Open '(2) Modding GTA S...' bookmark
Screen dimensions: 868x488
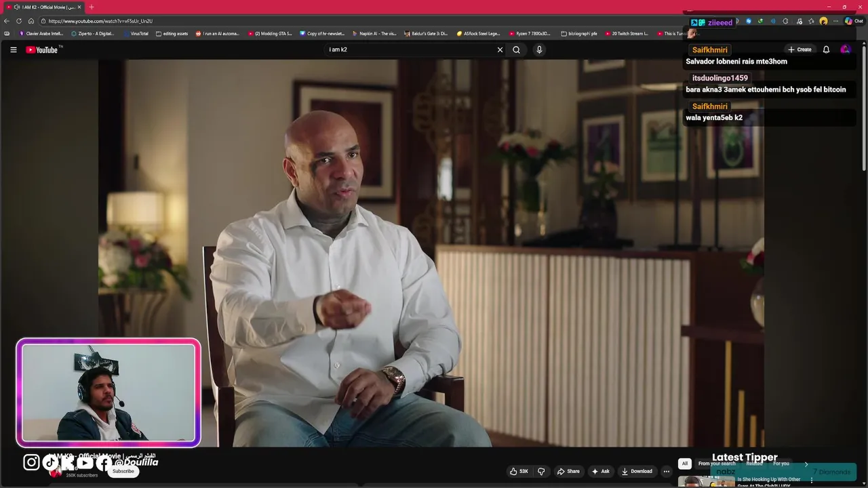(x=270, y=33)
